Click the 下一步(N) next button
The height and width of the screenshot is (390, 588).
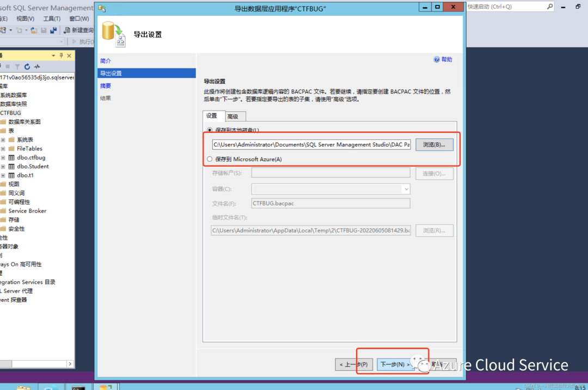point(395,364)
